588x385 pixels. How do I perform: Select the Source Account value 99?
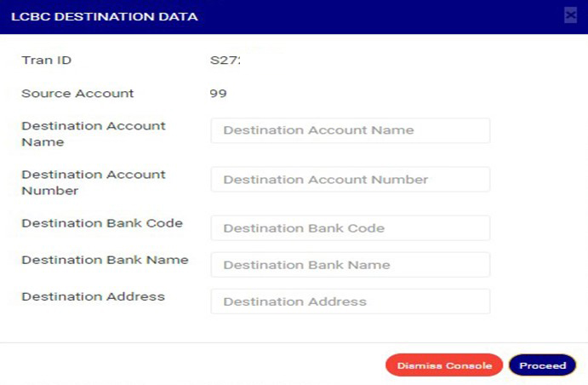[x=218, y=94]
